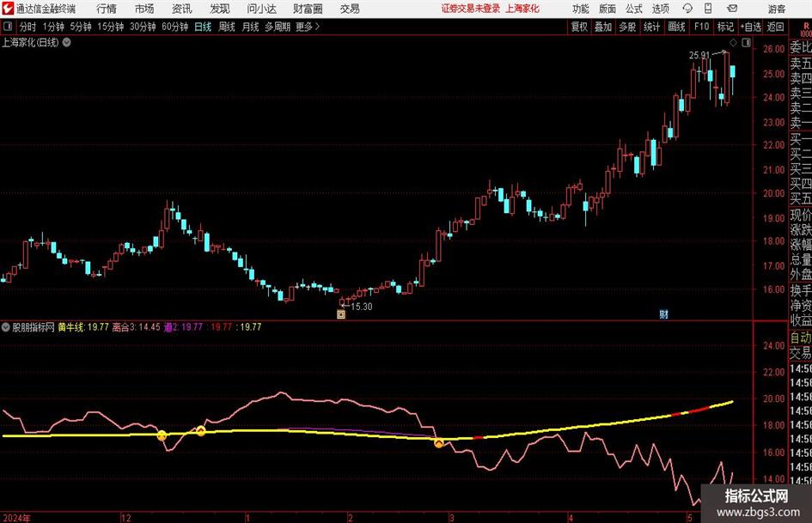Open the 市场 menu
The width and height of the screenshot is (812, 523).
point(144,9)
